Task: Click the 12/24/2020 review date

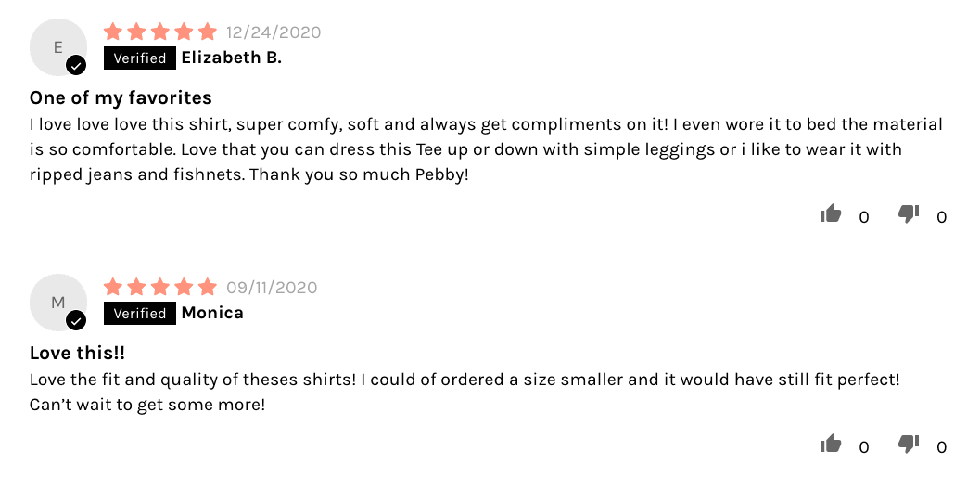Action: click(274, 32)
